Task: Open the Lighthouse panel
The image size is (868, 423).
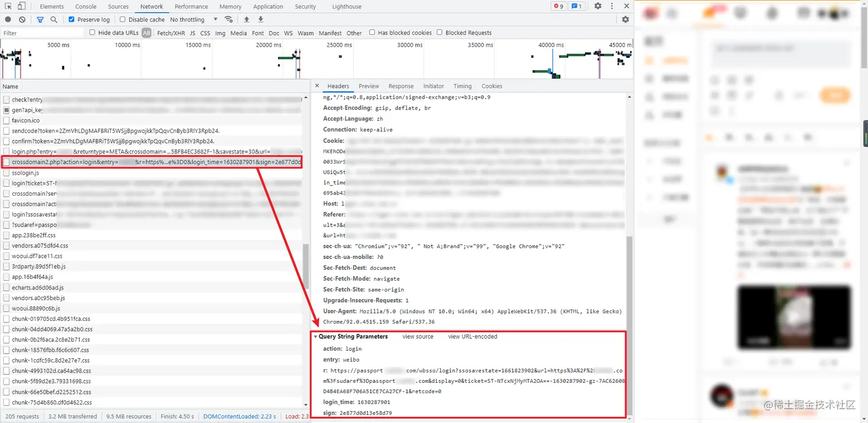Action: click(x=347, y=6)
